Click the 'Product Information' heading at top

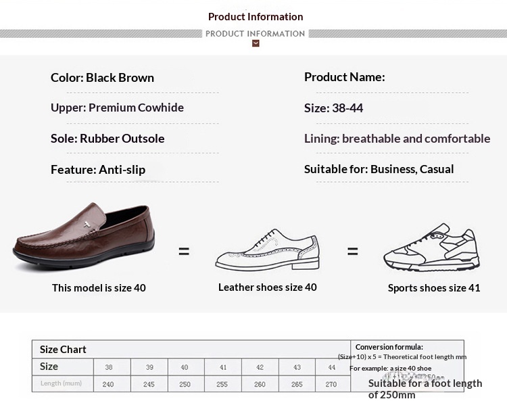coord(256,17)
